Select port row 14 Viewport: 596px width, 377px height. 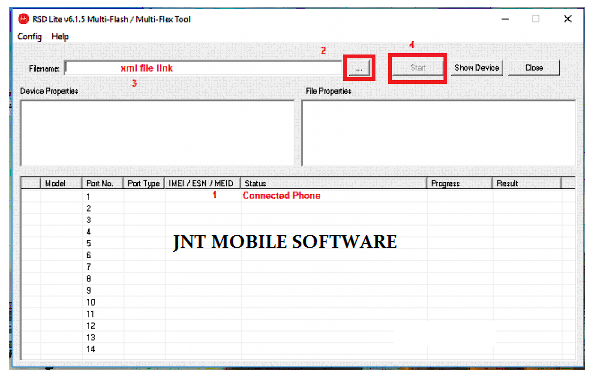[298, 349]
